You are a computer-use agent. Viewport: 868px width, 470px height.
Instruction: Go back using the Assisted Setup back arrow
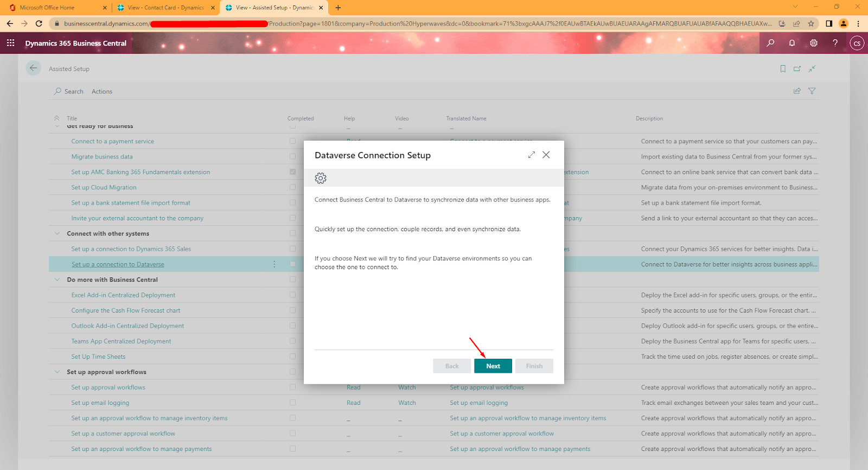(x=34, y=68)
